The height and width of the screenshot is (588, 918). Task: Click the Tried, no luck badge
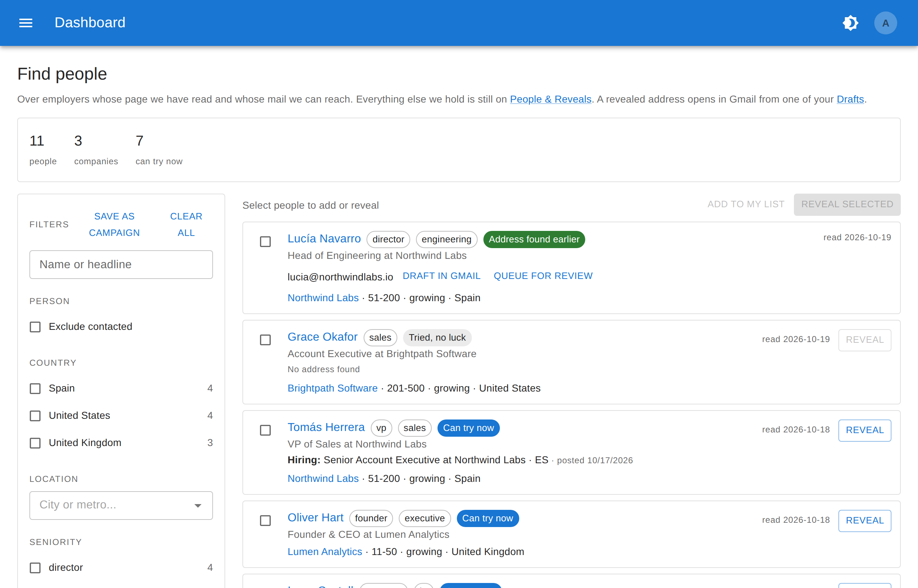pos(437,337)
